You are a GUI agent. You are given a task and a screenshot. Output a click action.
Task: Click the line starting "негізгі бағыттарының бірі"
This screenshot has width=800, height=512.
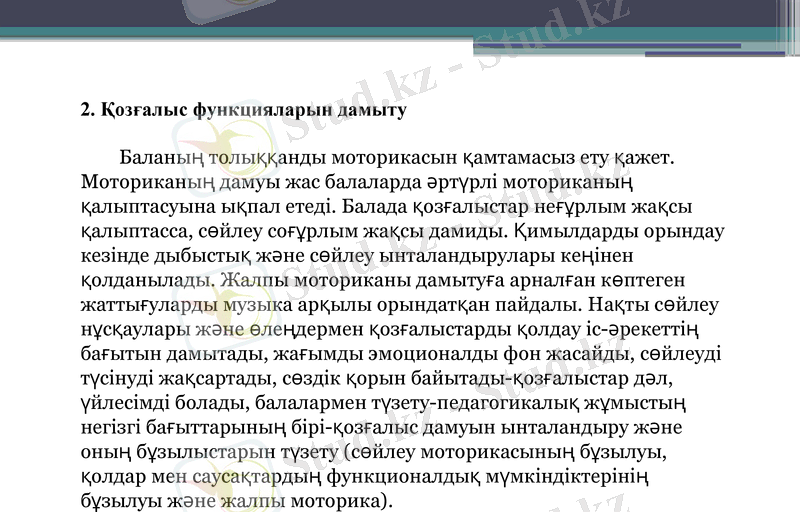click(382, 427)
